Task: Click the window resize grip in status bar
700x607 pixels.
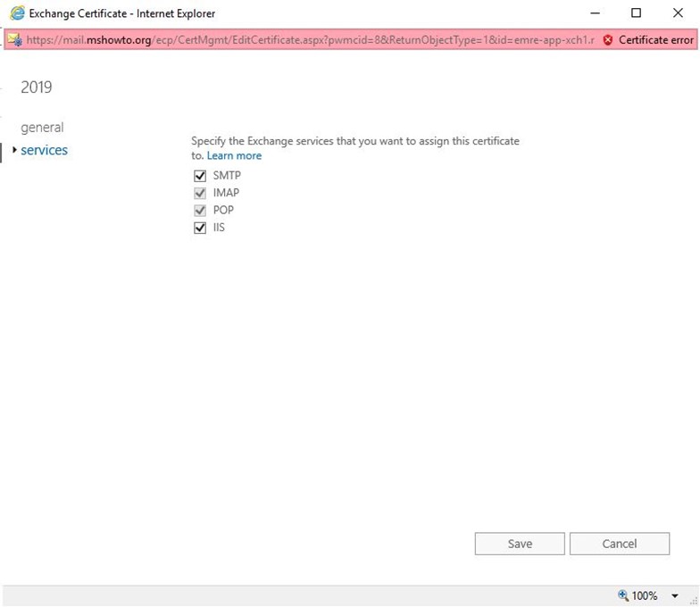Action: pos(693,601)
